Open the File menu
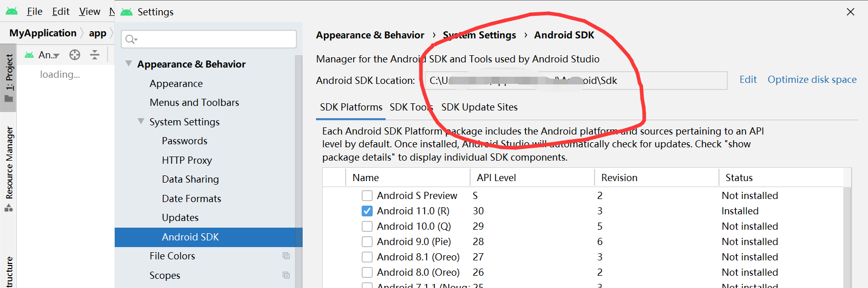868x288 pixels. click(x=34, y=11)
